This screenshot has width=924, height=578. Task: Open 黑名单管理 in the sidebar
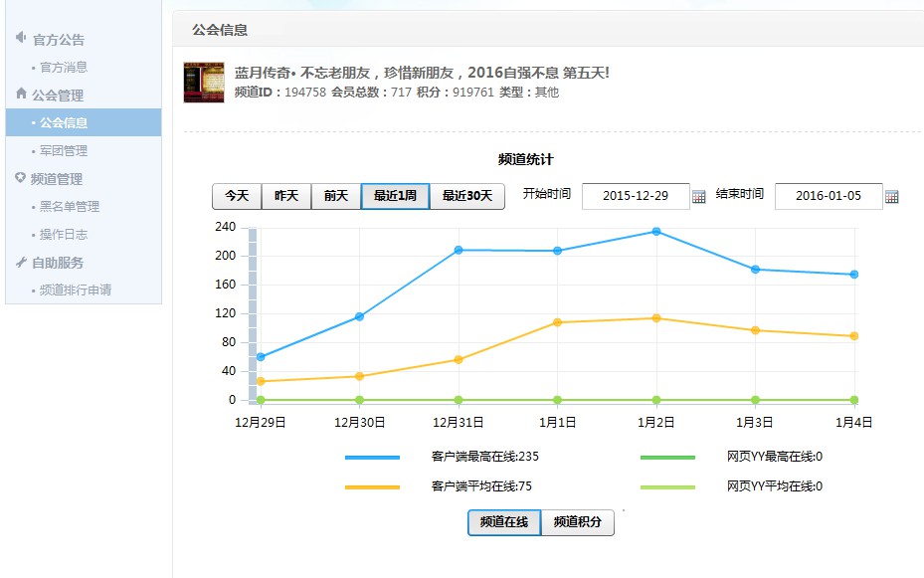[70, 207]
